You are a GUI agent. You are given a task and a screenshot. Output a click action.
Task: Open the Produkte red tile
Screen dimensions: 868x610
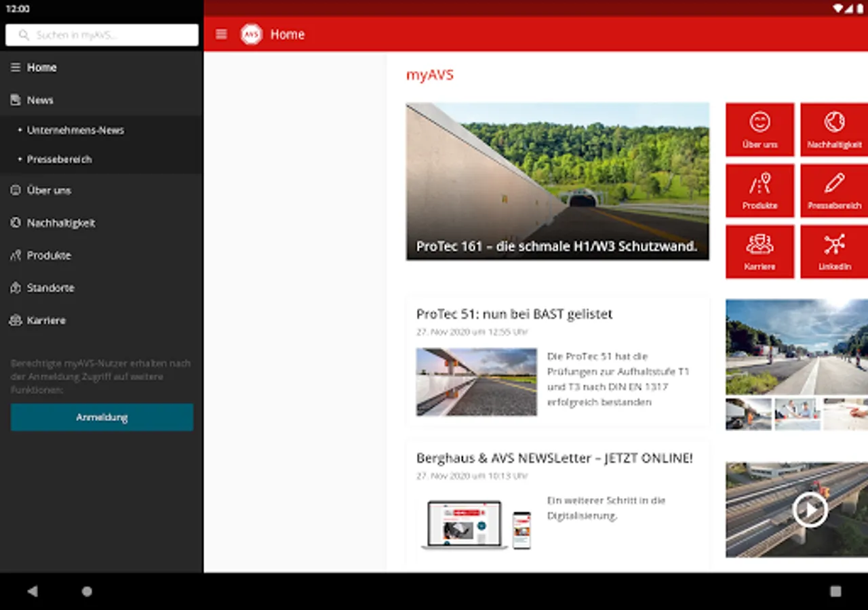click(x=759, y=190)
